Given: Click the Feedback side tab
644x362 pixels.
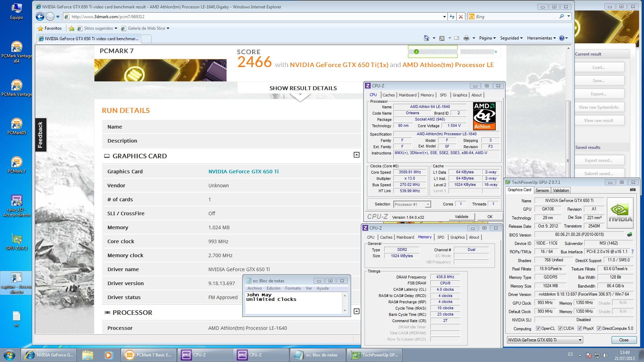Looking at the screenshot, I should (x=41, y=135).
